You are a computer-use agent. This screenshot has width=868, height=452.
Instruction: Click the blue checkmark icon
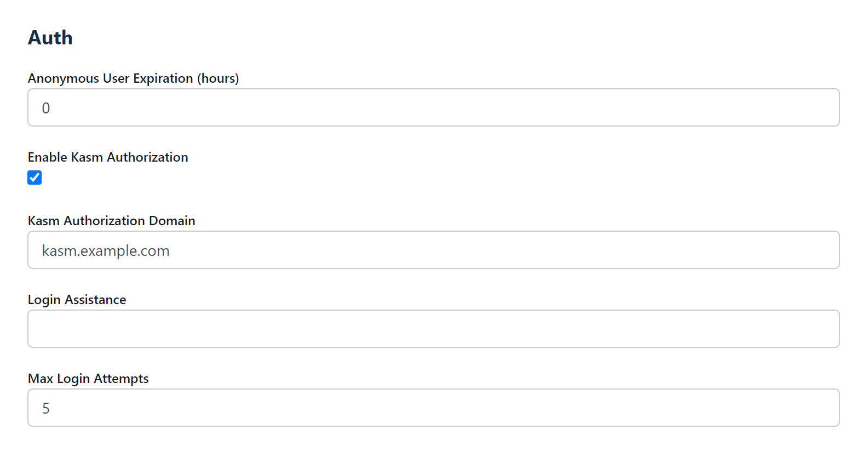click(35, 178)
